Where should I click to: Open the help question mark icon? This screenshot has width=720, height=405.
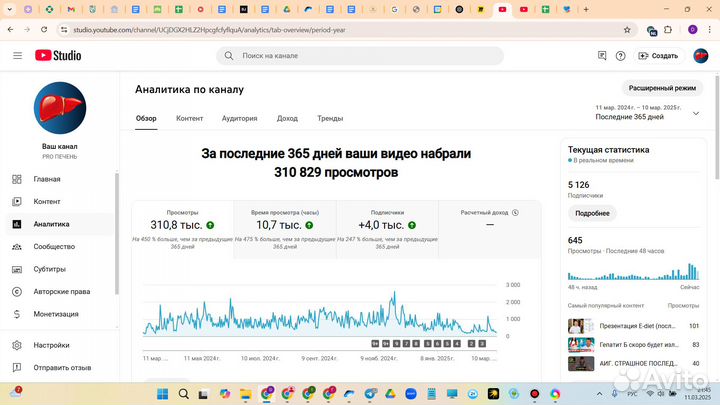pyautogui.click(x=620, y=56)
